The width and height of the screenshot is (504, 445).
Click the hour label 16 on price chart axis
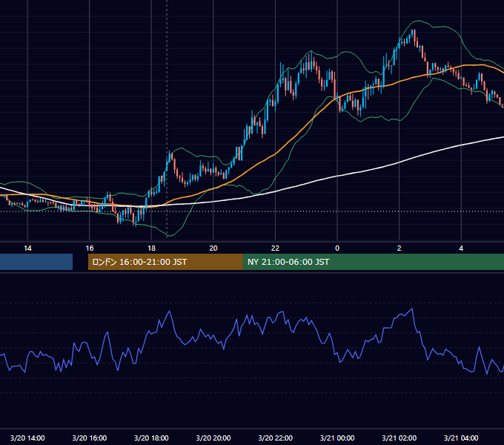[90, 248]
